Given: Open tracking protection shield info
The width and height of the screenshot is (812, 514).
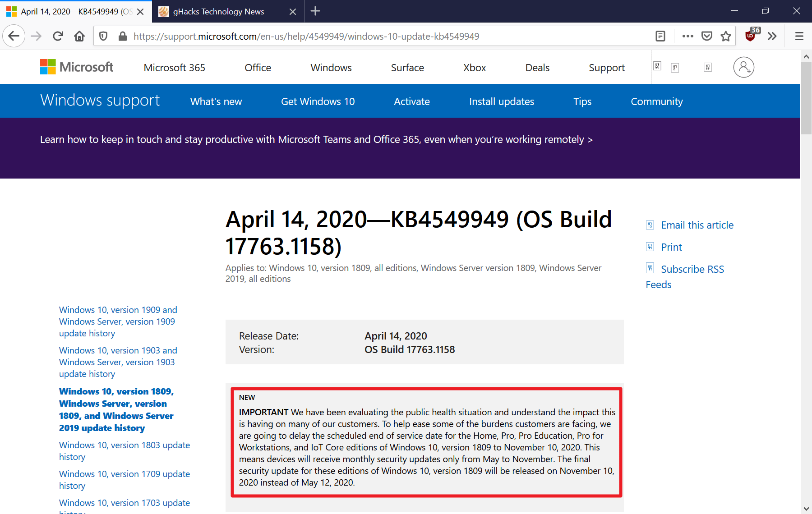Looking at the screenshot, I should (103, 36).
